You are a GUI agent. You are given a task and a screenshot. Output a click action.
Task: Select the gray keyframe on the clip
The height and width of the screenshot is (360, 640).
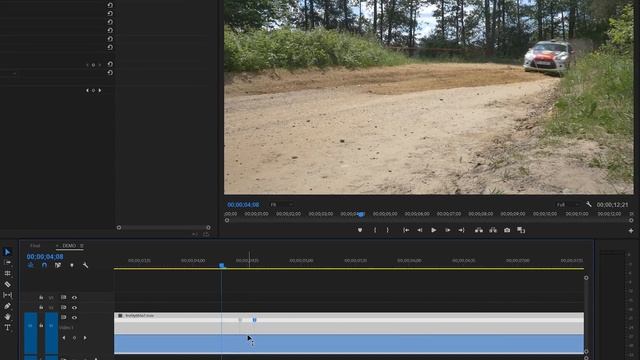point(240,320)
